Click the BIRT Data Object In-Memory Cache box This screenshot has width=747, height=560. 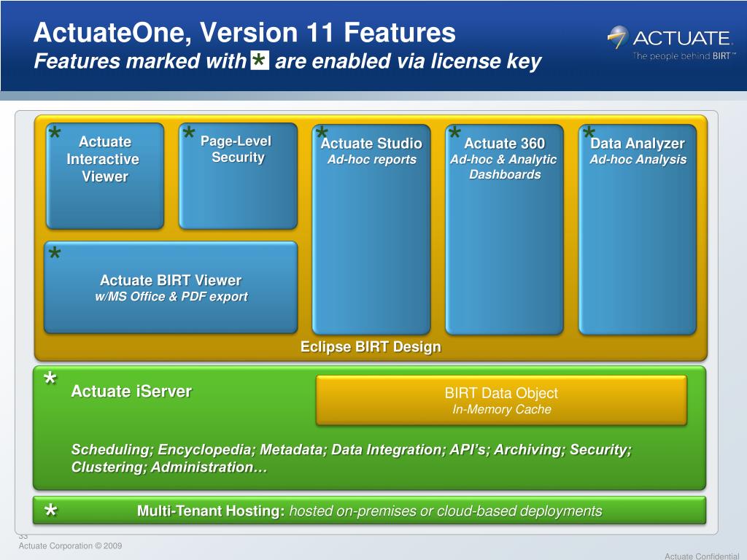click(x=502, y=400)
